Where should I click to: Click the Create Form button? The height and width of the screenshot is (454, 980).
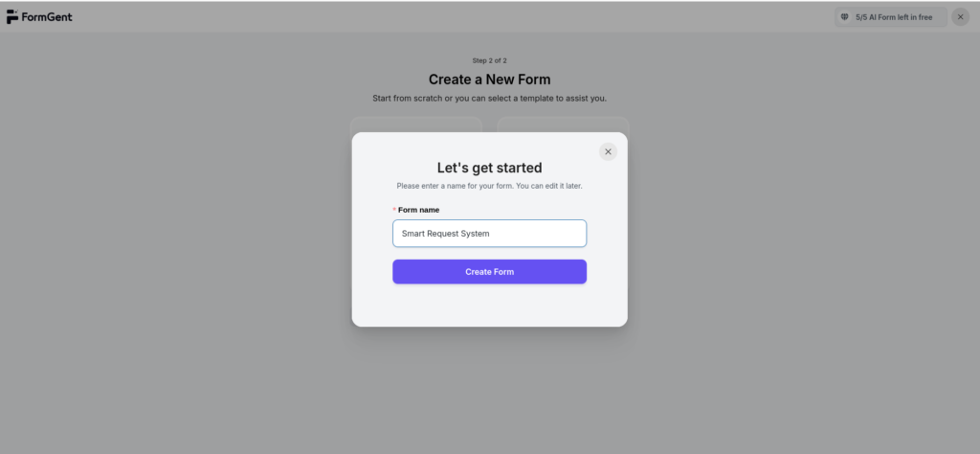[489, 272]
